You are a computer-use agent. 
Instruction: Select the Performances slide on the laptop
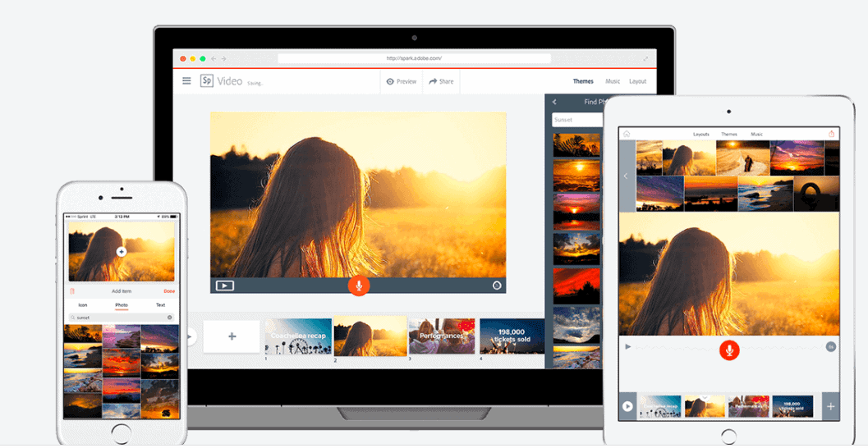442,336
